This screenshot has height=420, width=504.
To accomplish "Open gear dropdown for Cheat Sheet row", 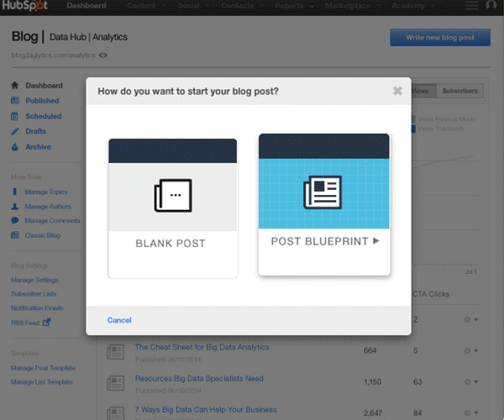I will [471, 350].
